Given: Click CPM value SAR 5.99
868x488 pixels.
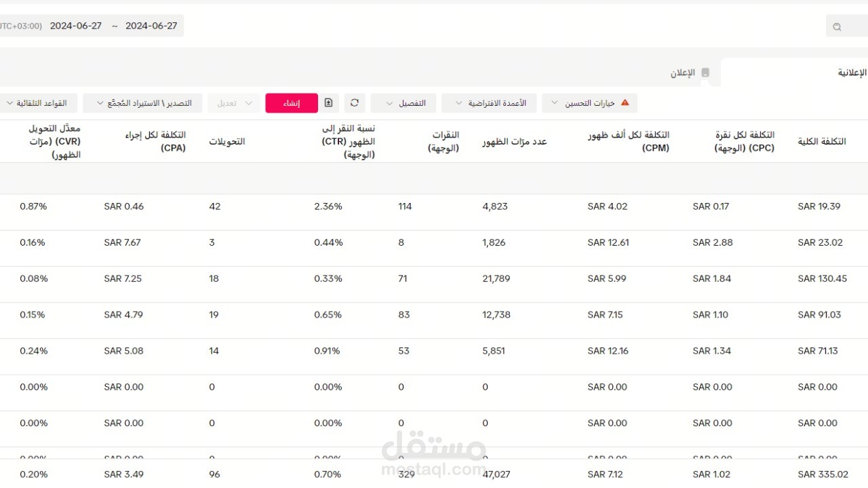Looking at the screenshot, I should tap(607, 278).
